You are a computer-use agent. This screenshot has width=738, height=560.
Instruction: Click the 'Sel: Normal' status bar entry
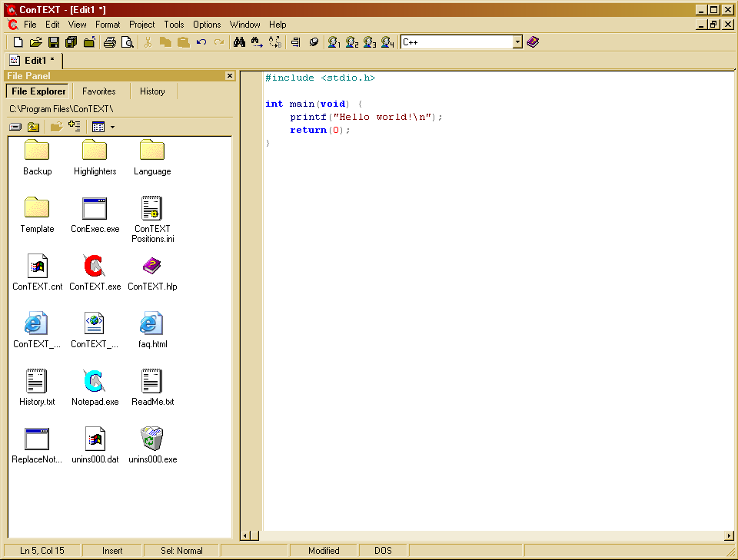point(181,551)
